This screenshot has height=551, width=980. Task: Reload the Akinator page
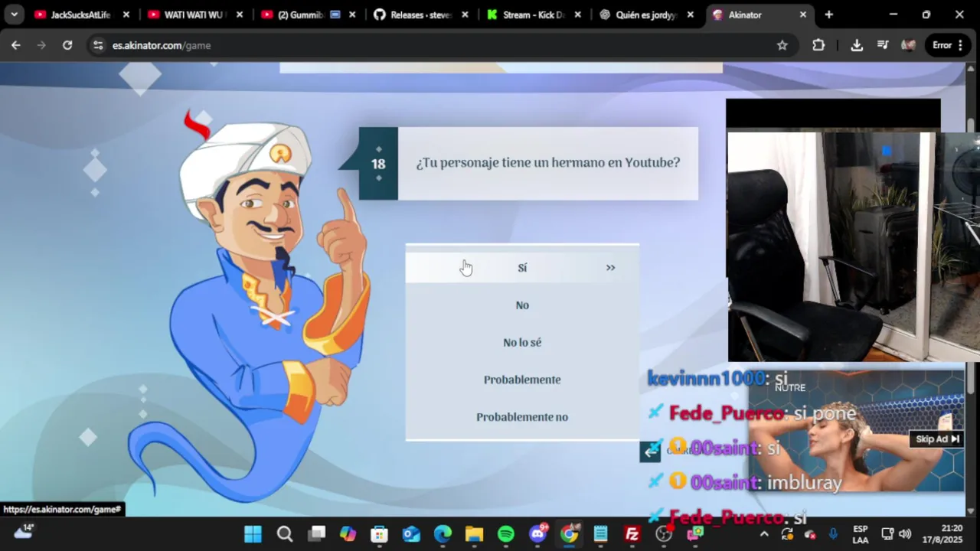(x=67, y=45)
